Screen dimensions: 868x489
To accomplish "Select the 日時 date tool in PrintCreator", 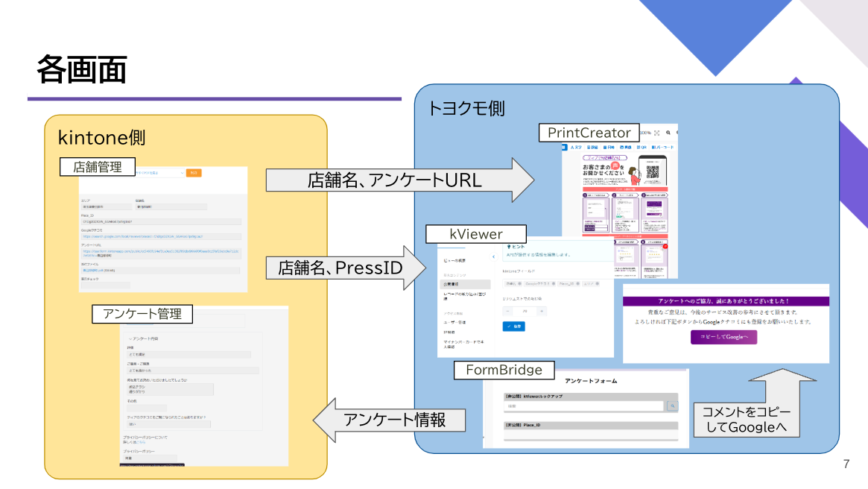I will click(609, 148).
